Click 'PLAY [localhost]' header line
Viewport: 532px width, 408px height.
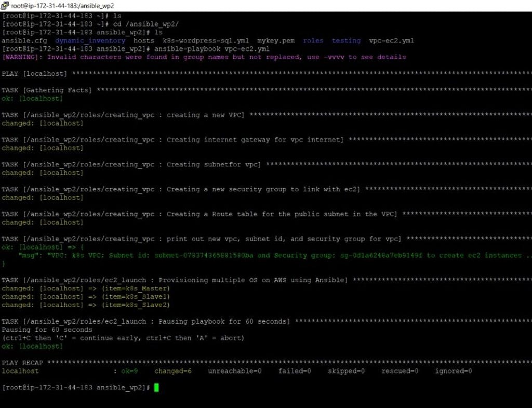tap(34, 74)
